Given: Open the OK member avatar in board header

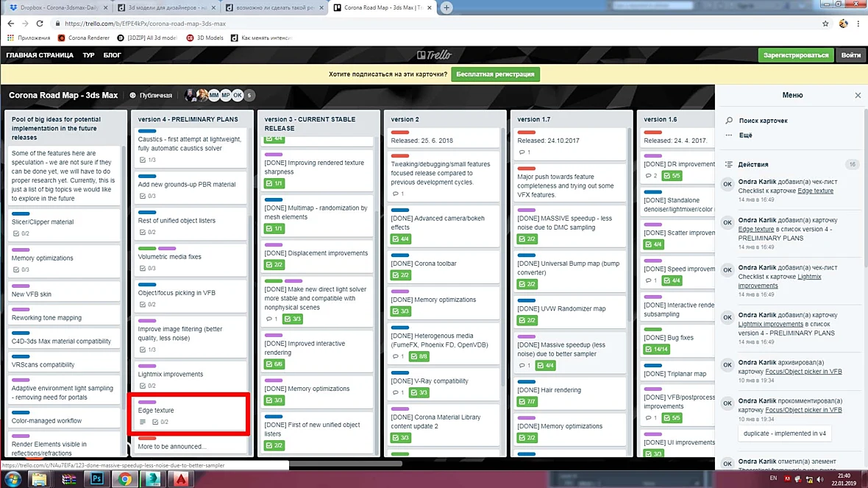Looking at the screenshot, I should (238, 95).
